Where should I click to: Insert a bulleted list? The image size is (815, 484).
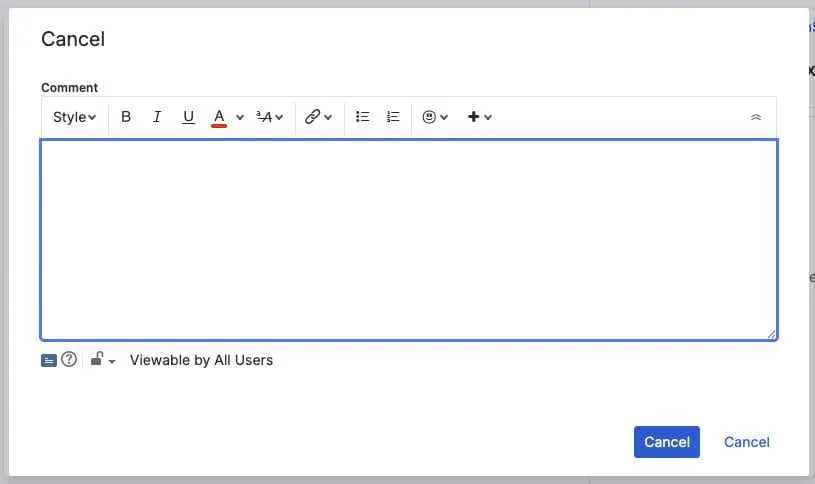(363, 117)
